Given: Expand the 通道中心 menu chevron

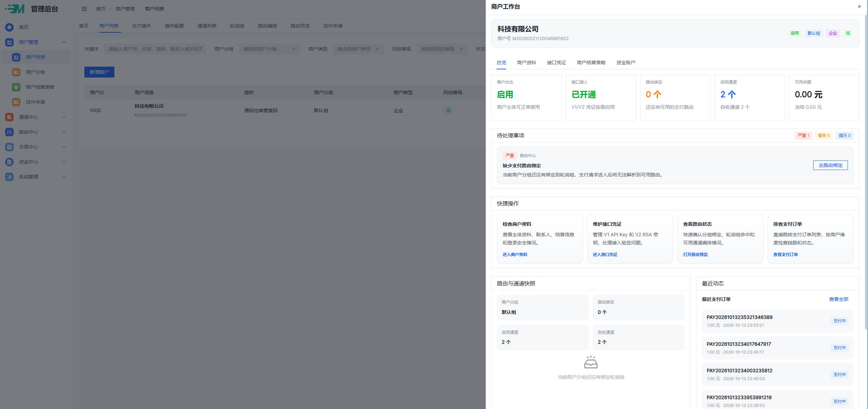Looking at the screenshot, I should 64,117.
